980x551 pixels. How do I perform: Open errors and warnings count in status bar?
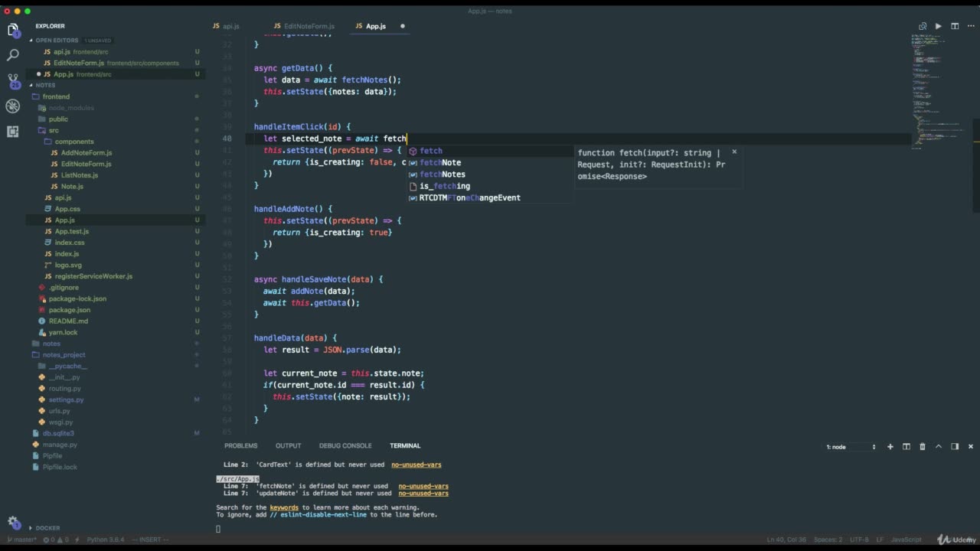coord(56,540)
